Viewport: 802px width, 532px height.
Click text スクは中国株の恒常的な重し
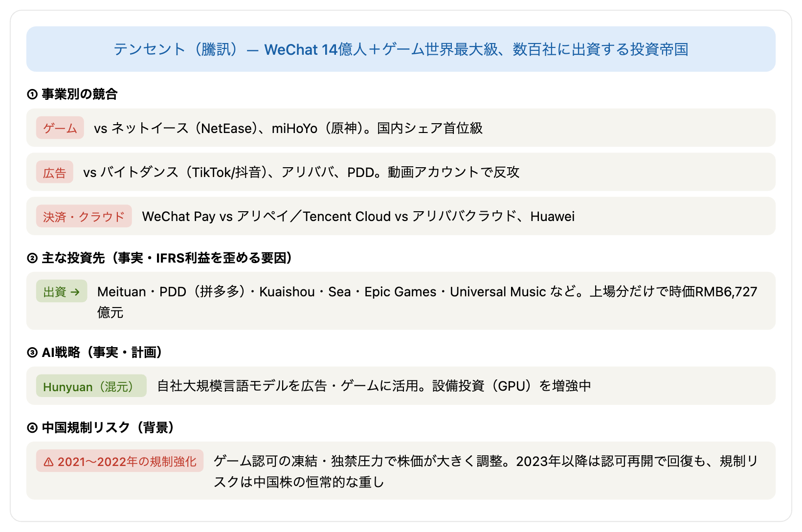coord(299,482)
